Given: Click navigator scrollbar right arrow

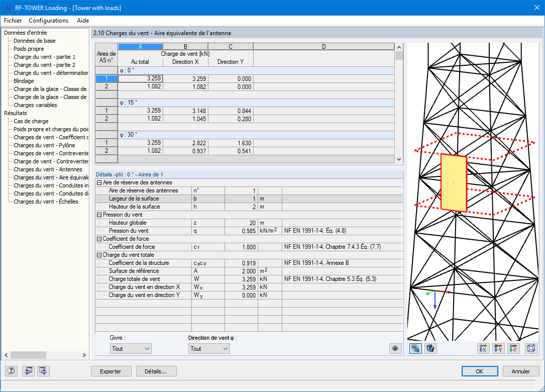Looking at the screenshot, I should [x=84, y=355].
